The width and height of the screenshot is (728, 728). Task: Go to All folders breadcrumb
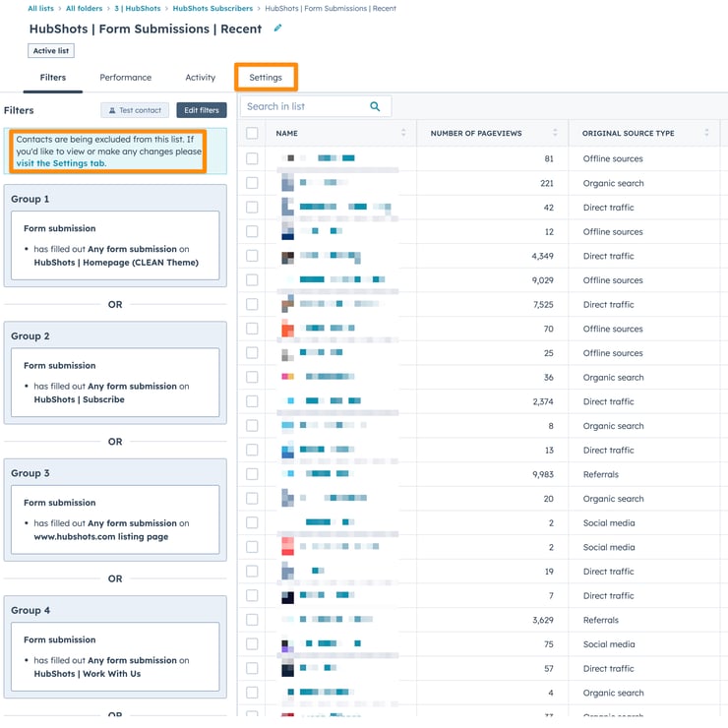click(x=84, y=8)
